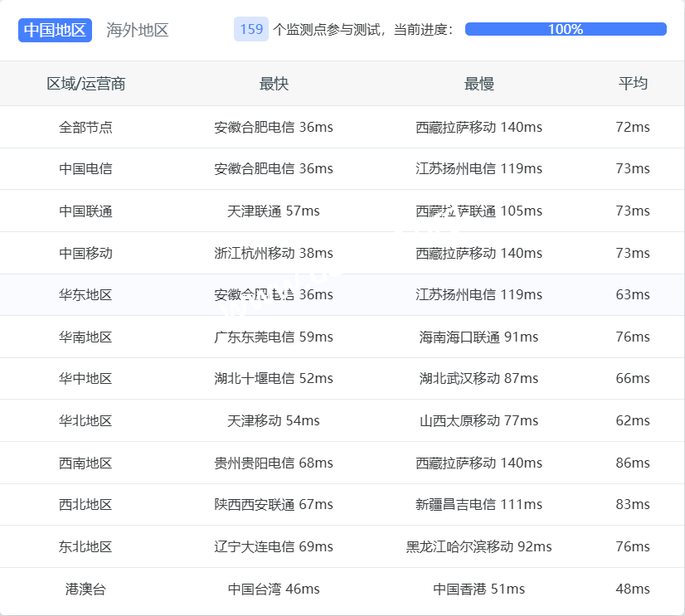Viewport: 685px width, 616px height.
Task: Click the 新疆昌吉电信 111ms cell
Action: tap(479, 504)
